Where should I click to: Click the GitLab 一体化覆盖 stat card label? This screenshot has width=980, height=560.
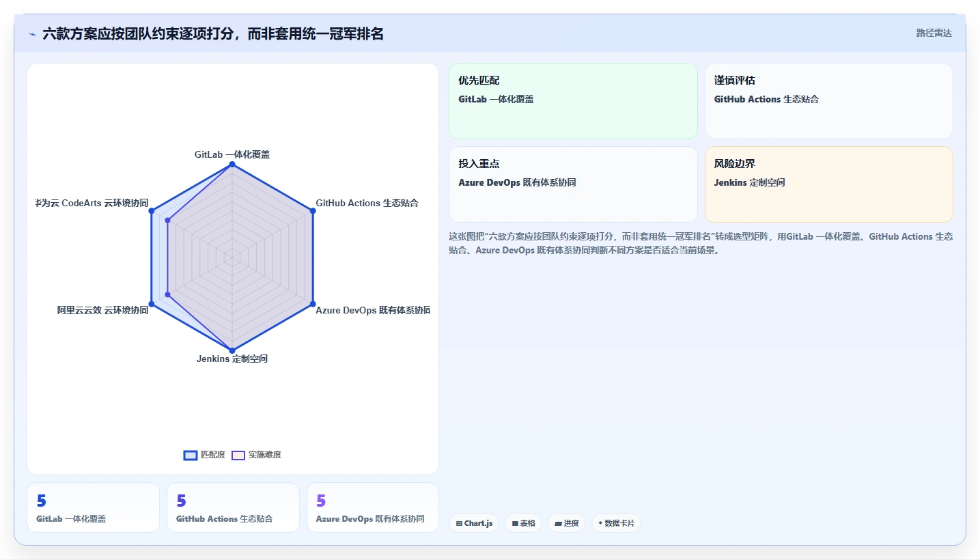coord(71,519)
